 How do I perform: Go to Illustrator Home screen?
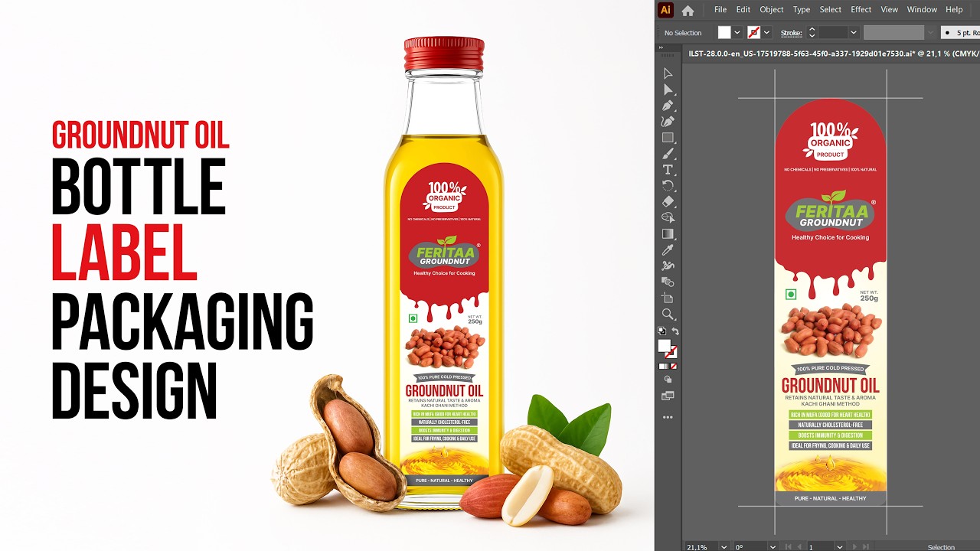(688, 10)
